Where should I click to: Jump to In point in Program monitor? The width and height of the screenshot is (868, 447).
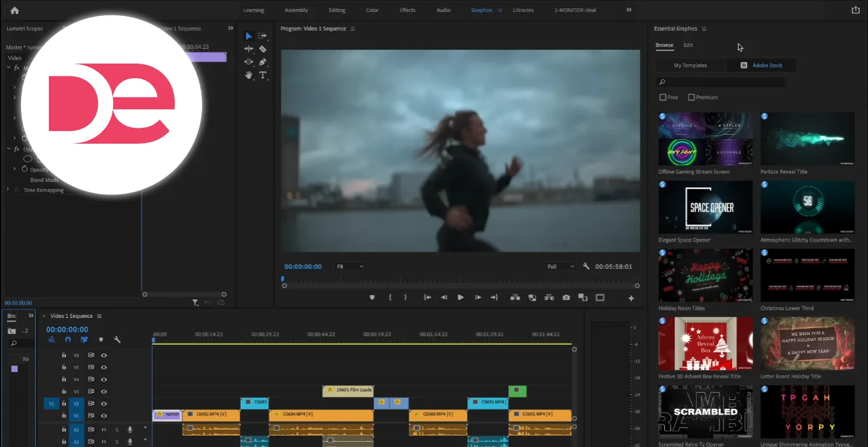[428, 298]
